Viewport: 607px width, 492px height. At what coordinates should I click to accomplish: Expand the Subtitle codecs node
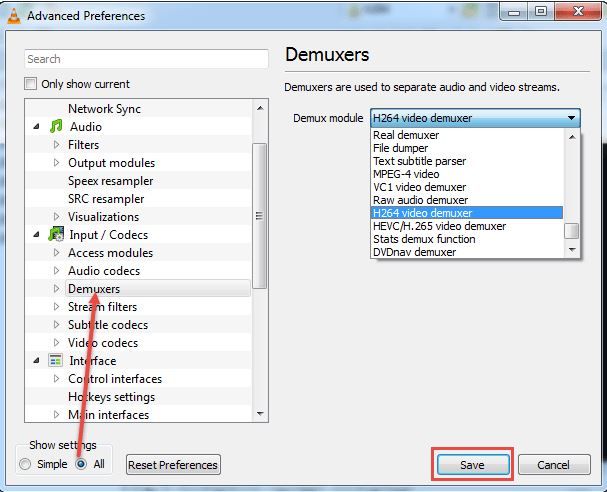click(57, 324)
